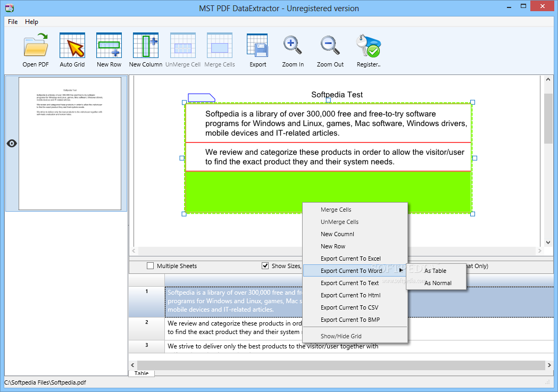Viewport: 558px width, 392px height.
Task: Add a New Column with toolbar icon
Action: tap(146, 46)
